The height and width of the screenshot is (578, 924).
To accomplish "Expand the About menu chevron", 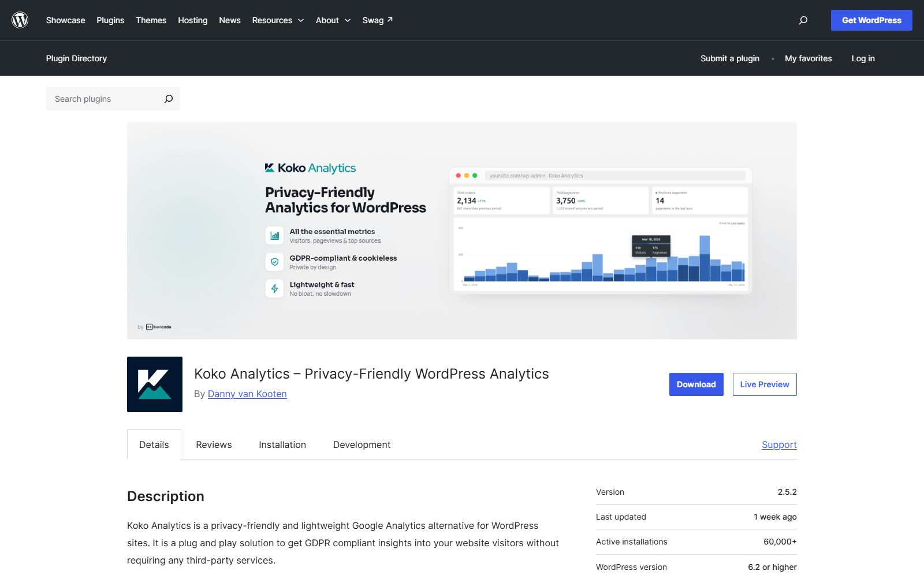I will pos(348,20).
